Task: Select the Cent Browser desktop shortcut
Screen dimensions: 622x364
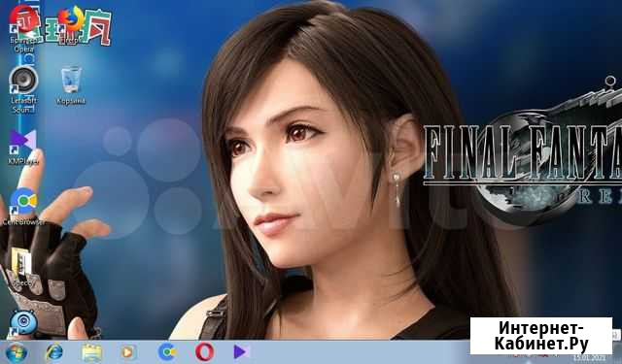Action: (x=23, y=207)
